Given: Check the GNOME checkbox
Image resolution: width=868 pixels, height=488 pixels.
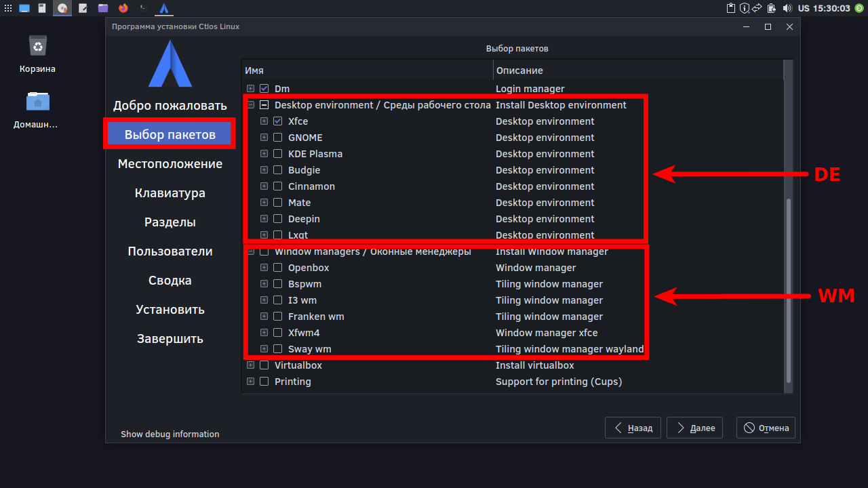Looking at the screenshot, I should click(278, 138).
